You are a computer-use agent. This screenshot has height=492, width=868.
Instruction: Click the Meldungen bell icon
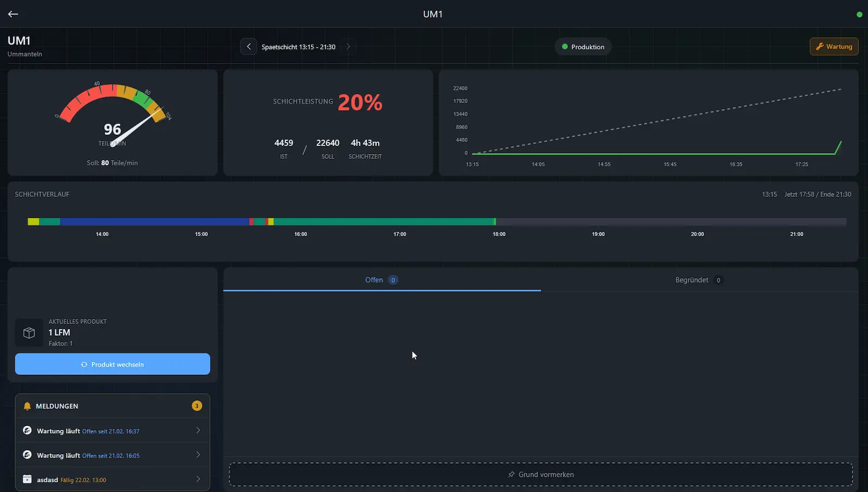point(27,406)
